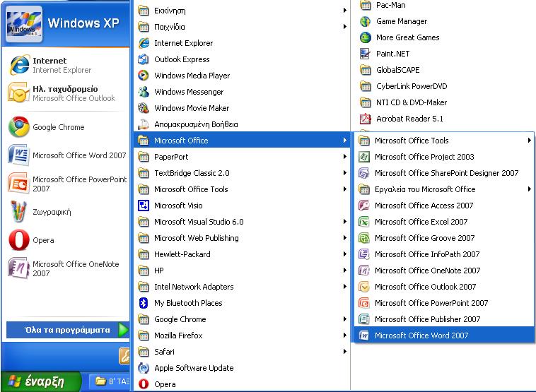Image resolution: width=536 pixels, height=392 pixels.
Task: Launch Microsoft Office Project 2003
Action: point(444,157)
